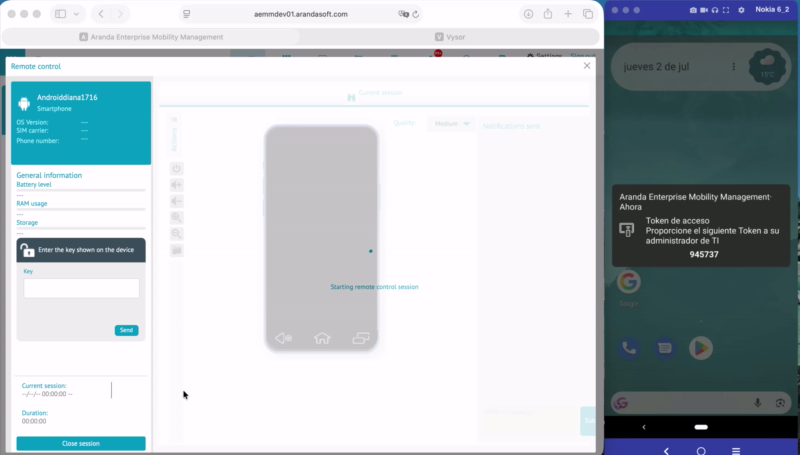Image resolution: width=800 pixels, height=455 pixels.
Task: Tap the Google Lens camera icon in search bar
Action: [780, 403]
